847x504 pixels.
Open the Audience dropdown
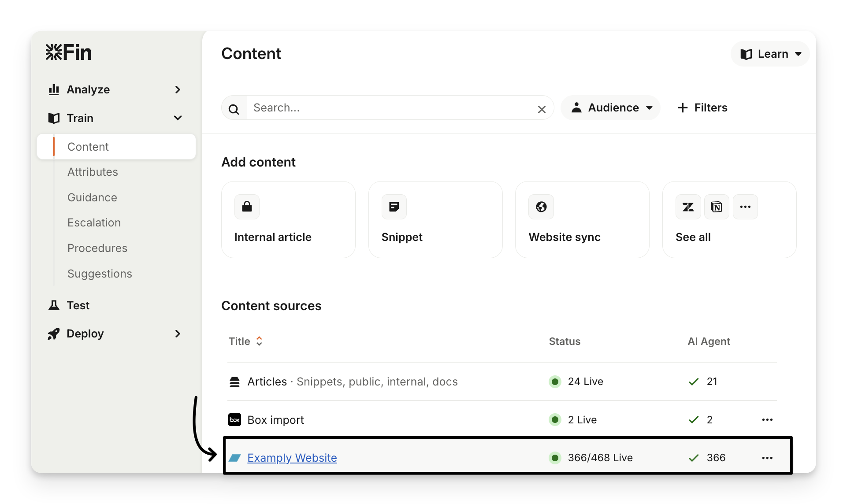tap(610, 108)
